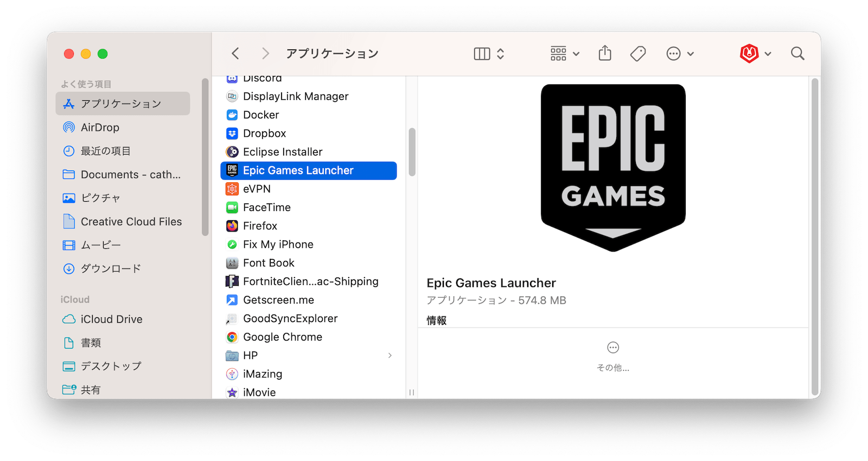Screen dimensions: 868x461
Task: Expand the HP folder chevron
Action: click(390, 355)
